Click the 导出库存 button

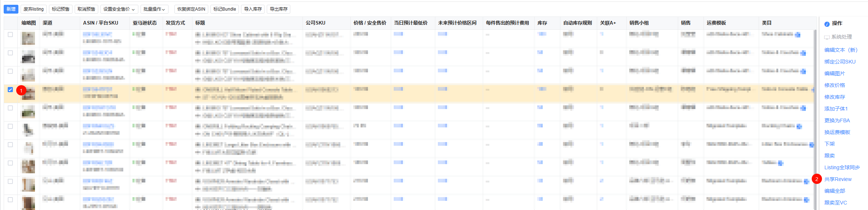click(279, 9)
